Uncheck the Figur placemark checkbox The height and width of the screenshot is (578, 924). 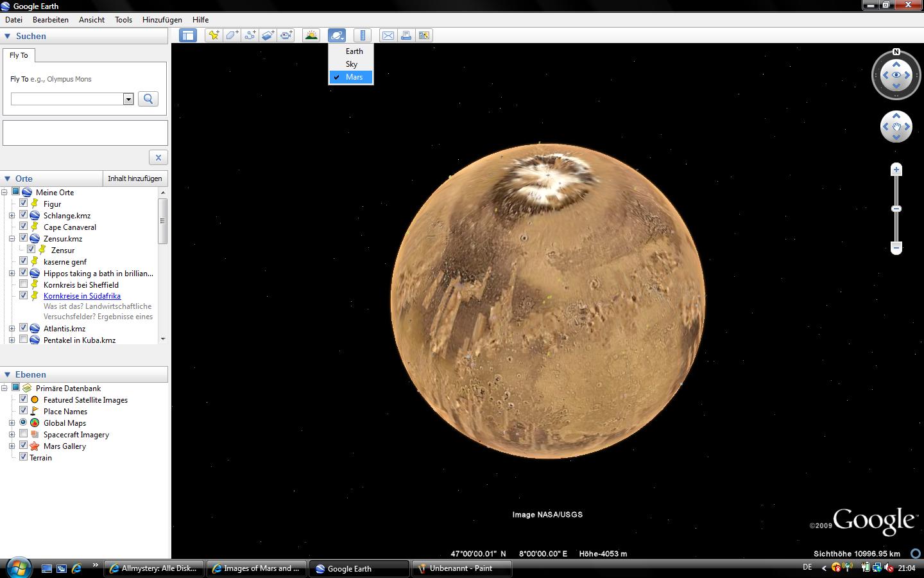pos(24,204)
